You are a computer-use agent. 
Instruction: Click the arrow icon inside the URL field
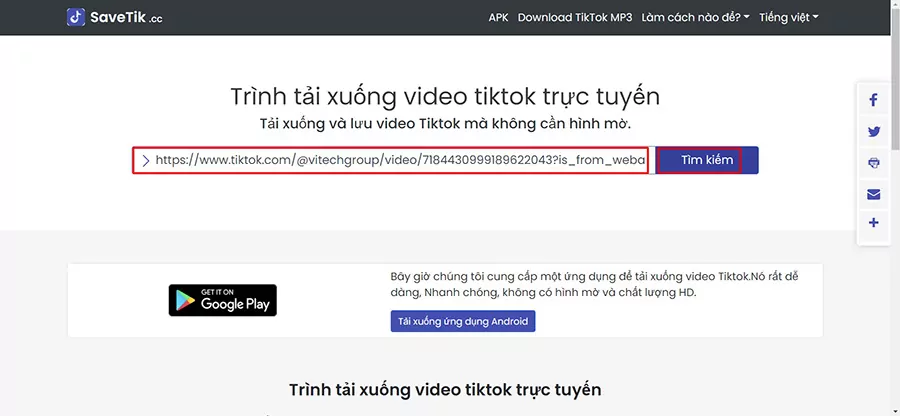click(x=146, y=160)
